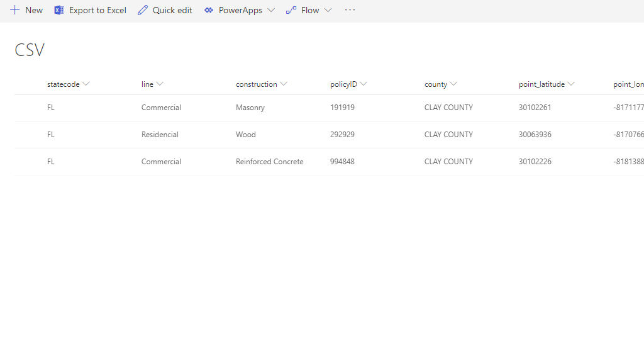644x353 pixels.
Task: Open the statecode column header dropdown
Action: (86, 84)
